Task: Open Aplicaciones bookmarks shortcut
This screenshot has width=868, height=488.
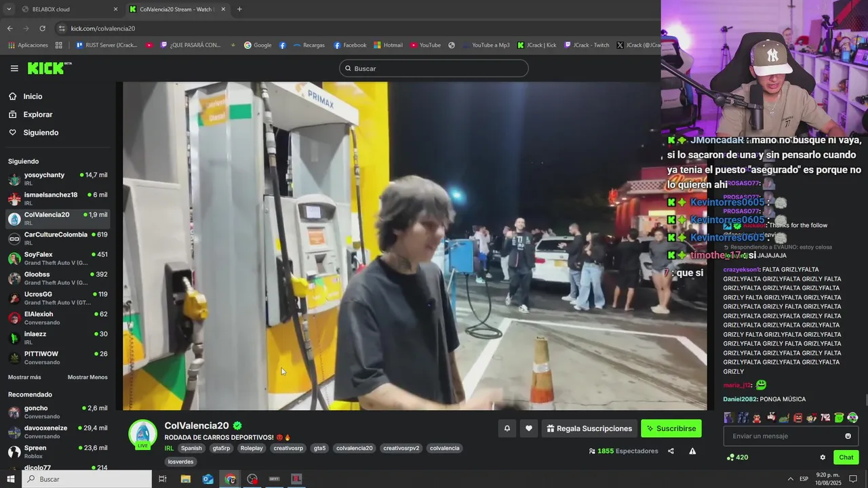Action: pos(28,45)
